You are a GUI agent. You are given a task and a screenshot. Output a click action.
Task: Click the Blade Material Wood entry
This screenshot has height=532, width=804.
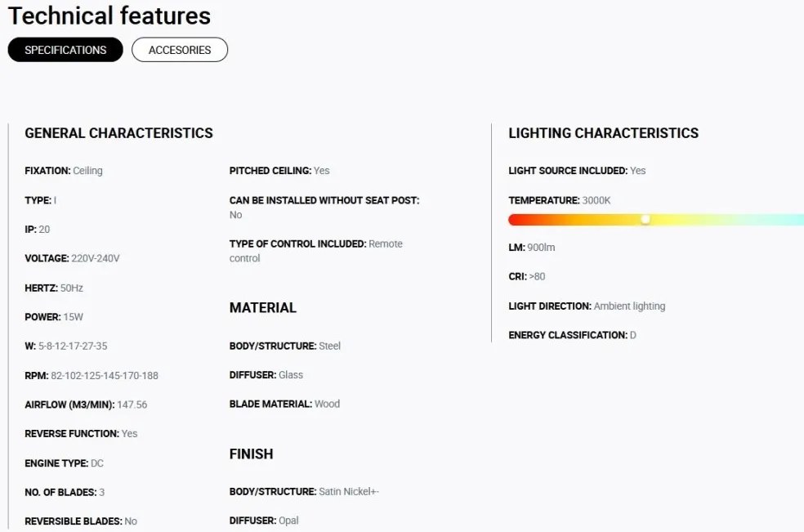coord(284,405)
